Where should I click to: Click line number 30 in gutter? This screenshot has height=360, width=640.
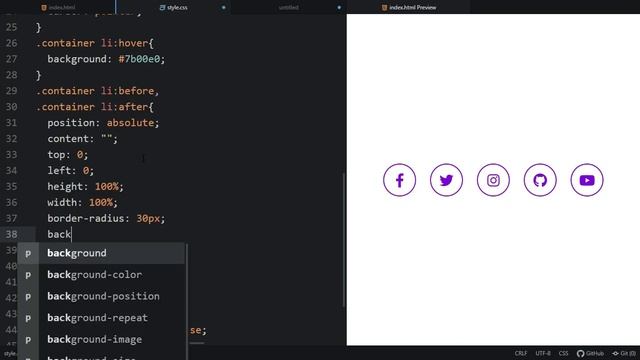(11, 107)
